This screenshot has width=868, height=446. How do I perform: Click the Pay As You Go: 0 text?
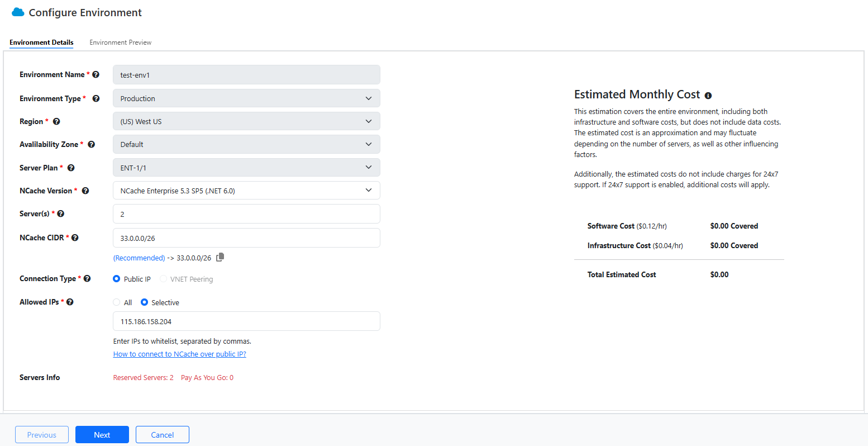[x=207, y=378]
